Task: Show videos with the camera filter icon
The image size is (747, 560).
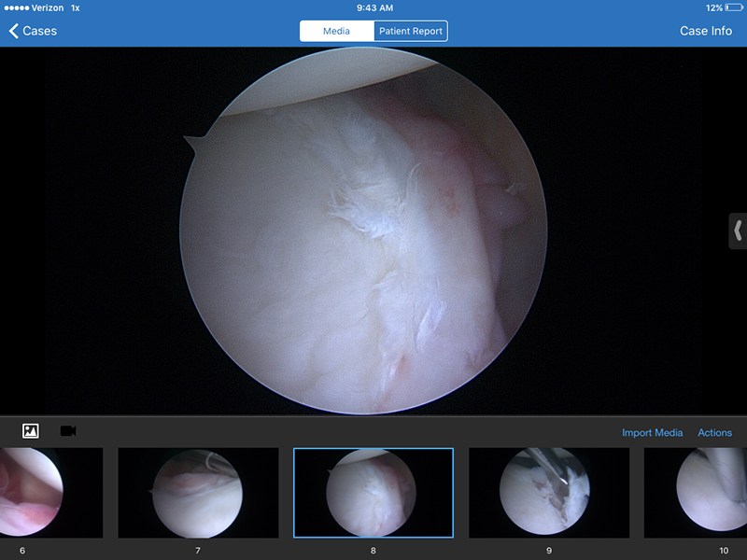Action: click(x=68, y=431)
